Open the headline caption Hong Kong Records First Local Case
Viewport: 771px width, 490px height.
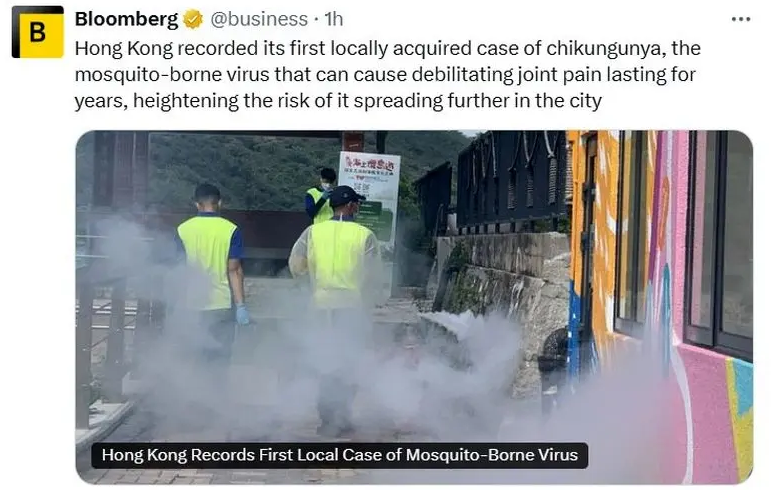[339, 455]
